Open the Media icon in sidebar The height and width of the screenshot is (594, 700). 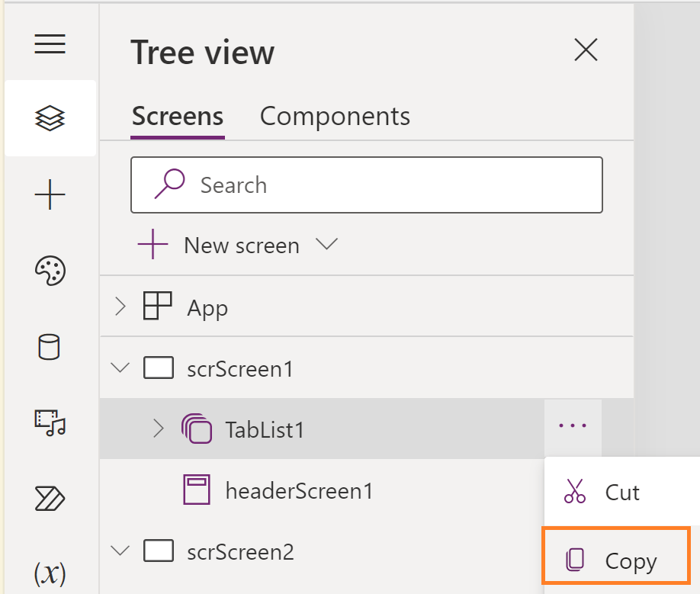click(50, 422)
